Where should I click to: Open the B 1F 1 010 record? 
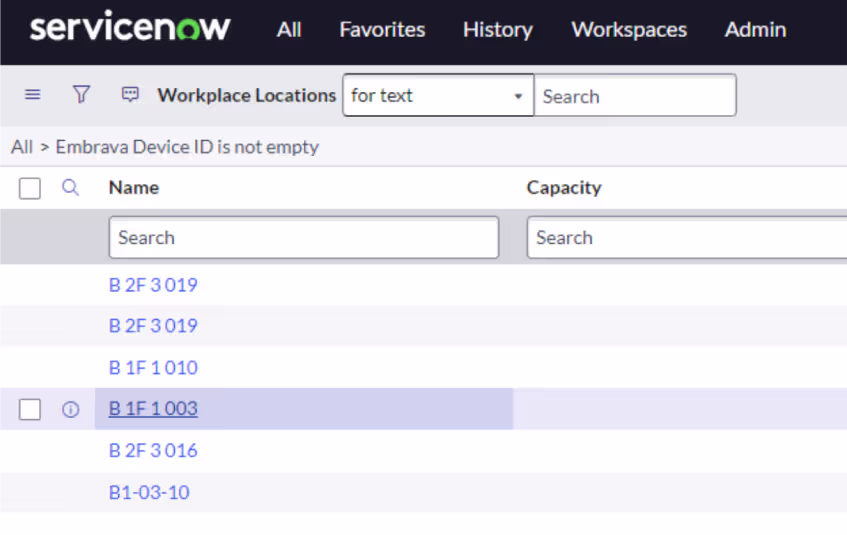153,368
